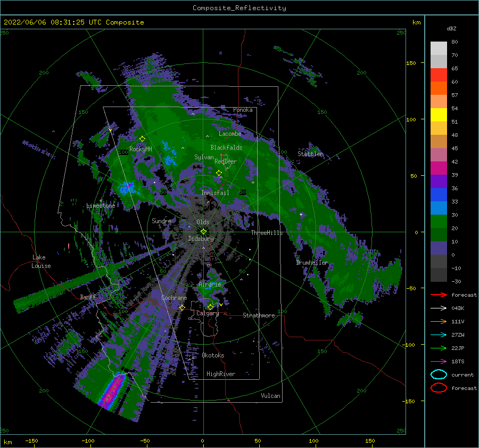Click the Stettler city label
This screenshot has height=448, width=479.
coord(310,154)
